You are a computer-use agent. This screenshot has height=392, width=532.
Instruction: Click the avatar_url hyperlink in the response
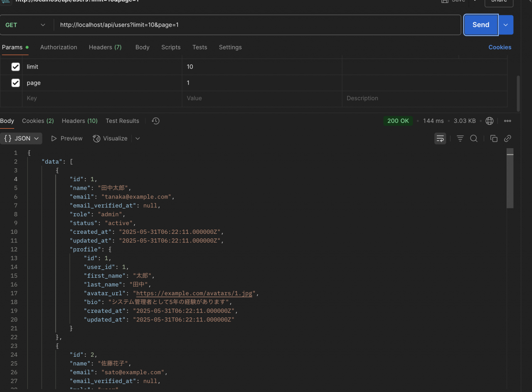coord(194,293)
